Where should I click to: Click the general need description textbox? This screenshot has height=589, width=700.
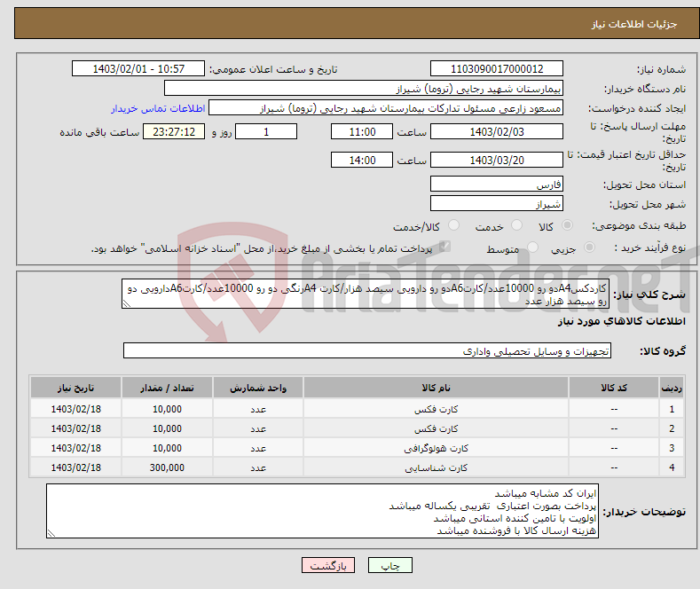click(x=366, y=294)
